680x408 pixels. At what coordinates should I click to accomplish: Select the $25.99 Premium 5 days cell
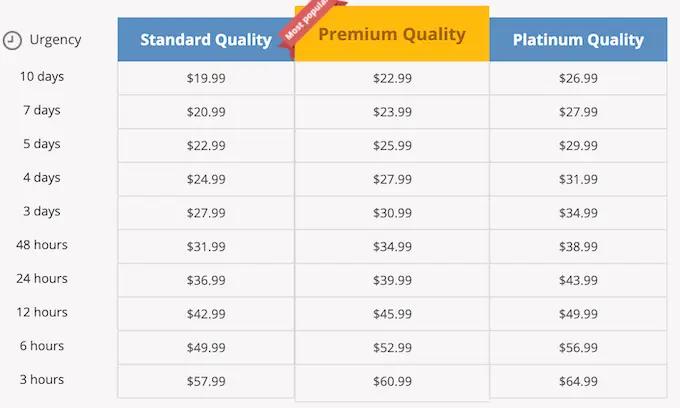tap(392, 146)
